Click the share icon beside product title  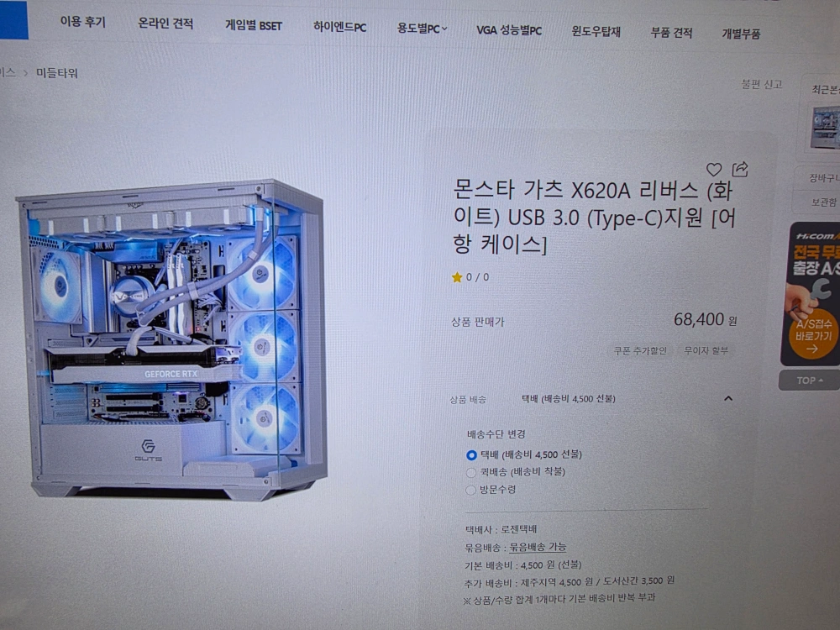tap(740, 169)
